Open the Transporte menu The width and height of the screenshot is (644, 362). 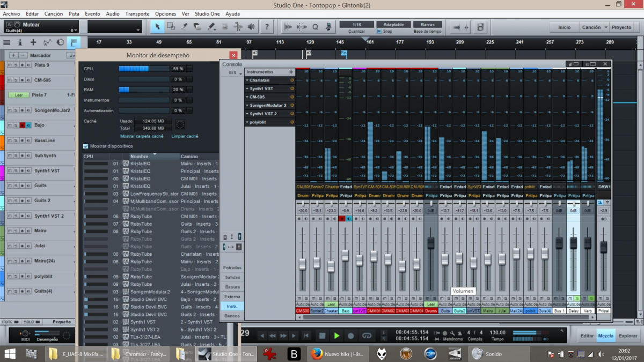137,13
